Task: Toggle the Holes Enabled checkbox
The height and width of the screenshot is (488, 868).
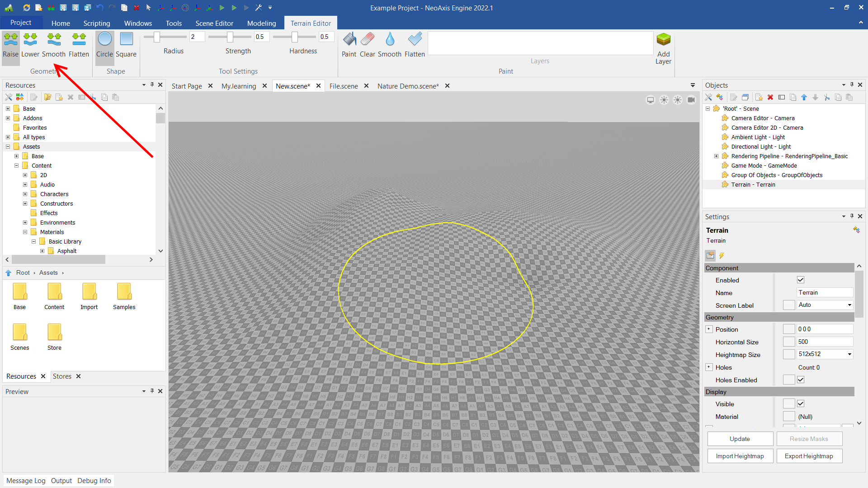Action: coord(801,380)
